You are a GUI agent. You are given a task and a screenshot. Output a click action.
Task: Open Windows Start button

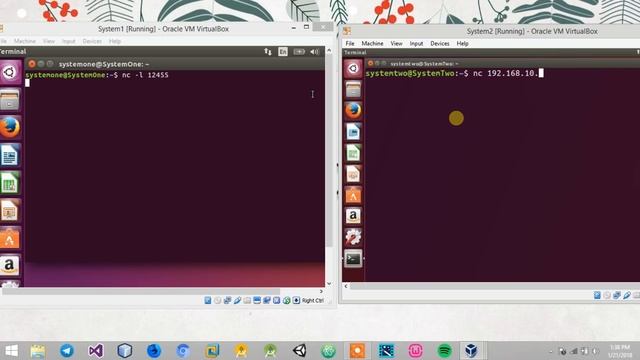click(x=11, y=351)
